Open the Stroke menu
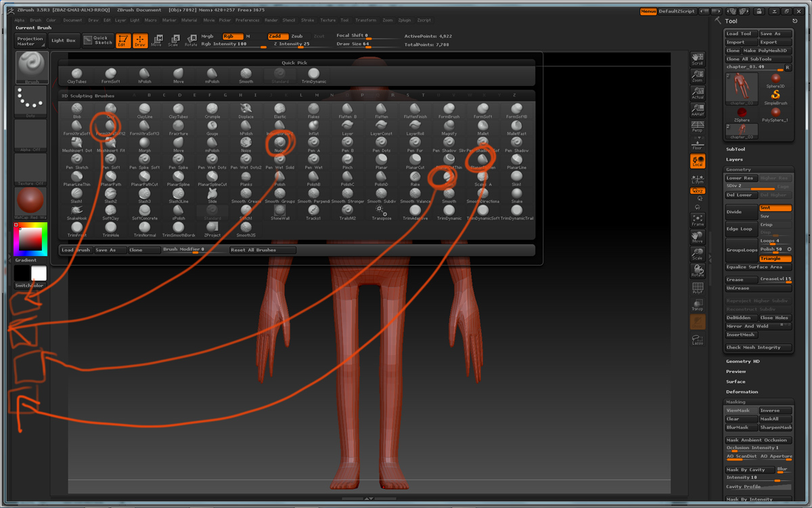The width and height of the screenshot is (812, 508). (307, 20)
